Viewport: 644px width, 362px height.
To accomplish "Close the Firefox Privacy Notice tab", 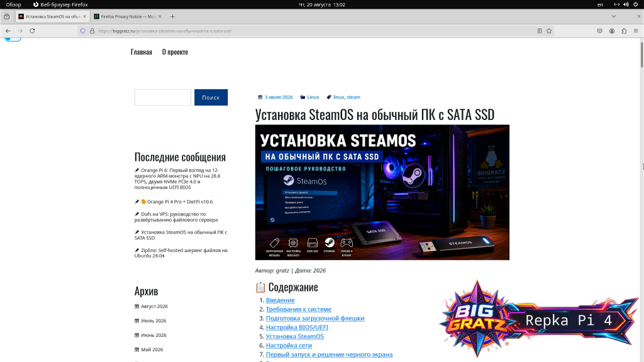I will [x=160, y=16].
